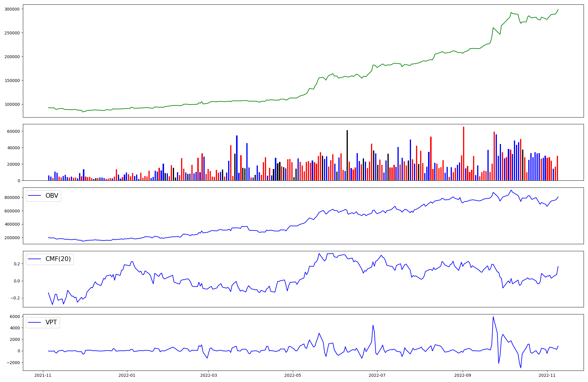Click the 60000 tick on volume chart

tap(13, 131)
